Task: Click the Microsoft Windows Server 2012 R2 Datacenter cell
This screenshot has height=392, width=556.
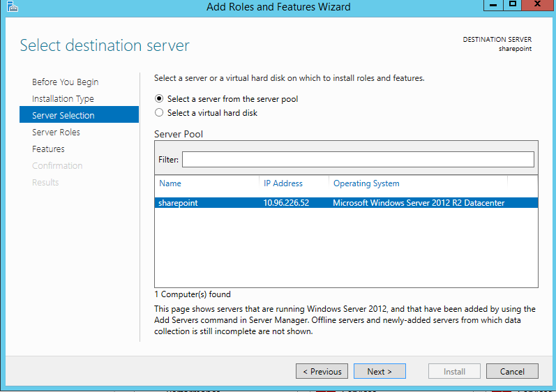Action: click(x=419, y=203)
